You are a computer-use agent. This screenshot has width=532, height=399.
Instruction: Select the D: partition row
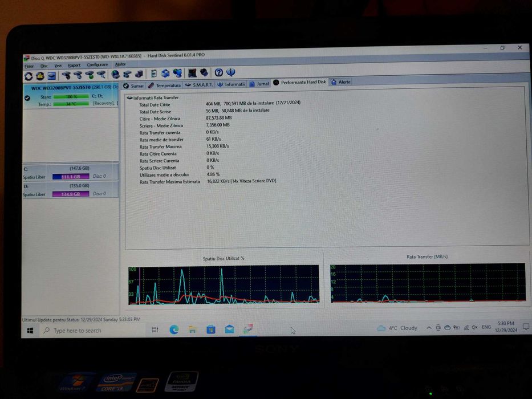[71, 190]
